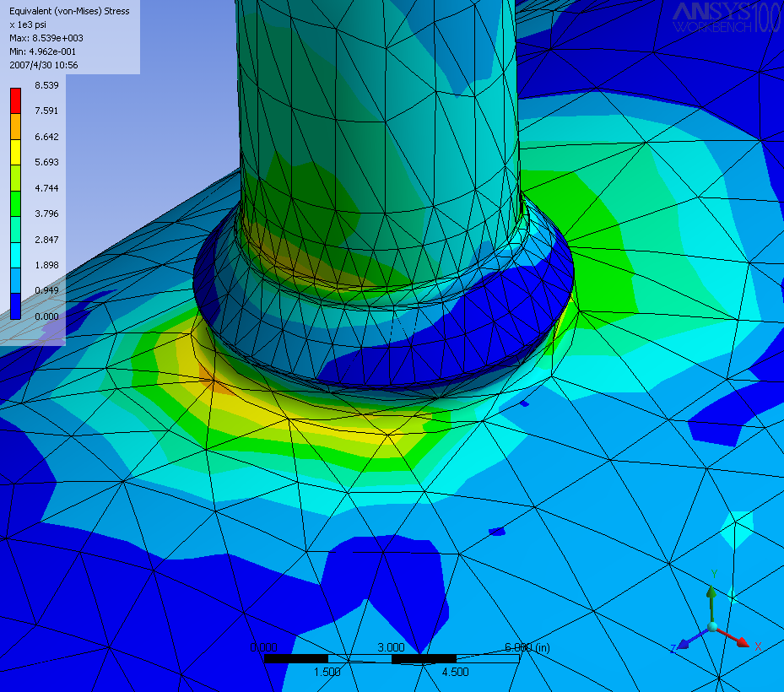Image resolution: width=784 pixels, height=692 pixels.
Task: Click the legend value 7.591
Action: (x=46, y=111)
